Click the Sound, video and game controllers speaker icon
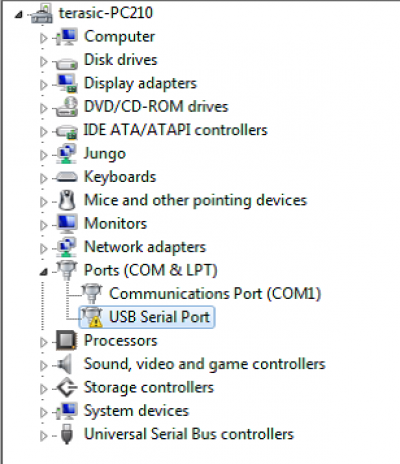The width and height of the screenshot is (400, 464). (x=65, y=364)
